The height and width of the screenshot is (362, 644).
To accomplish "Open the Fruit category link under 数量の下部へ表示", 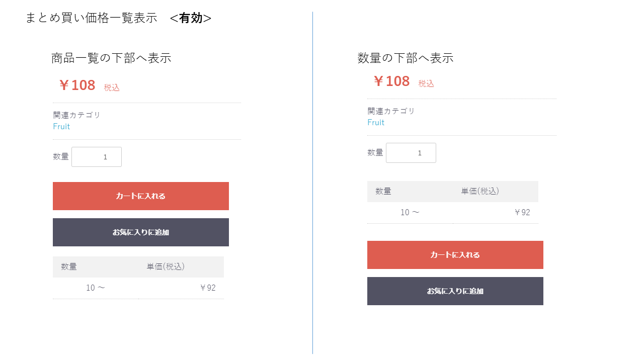I will pos(376,123).
